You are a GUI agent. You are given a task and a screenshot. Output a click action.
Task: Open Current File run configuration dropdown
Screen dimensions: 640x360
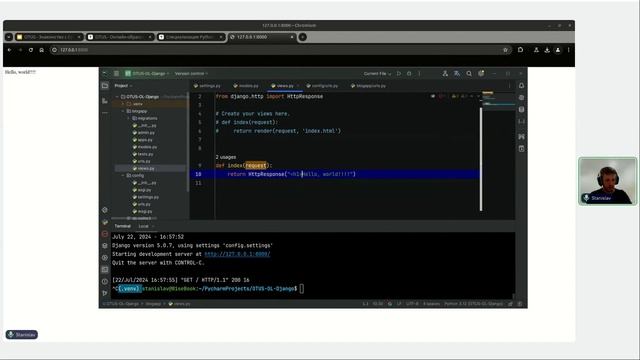click(x=377, y=73)
